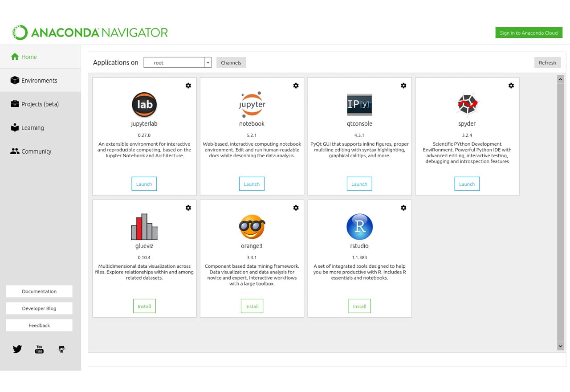The height and width of the screenshot is (392, 570).
Task: Open rstudio card gear options
Action: (x=403, y=208)
